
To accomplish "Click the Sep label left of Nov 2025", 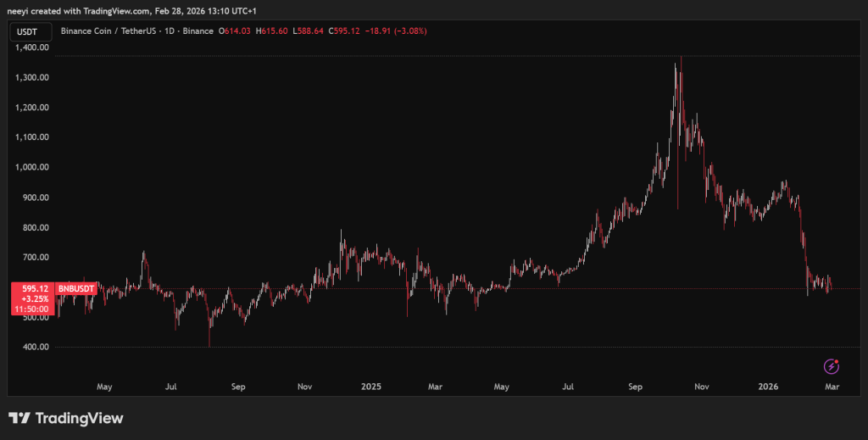I will pyautogui.click(x=636, y=387).
